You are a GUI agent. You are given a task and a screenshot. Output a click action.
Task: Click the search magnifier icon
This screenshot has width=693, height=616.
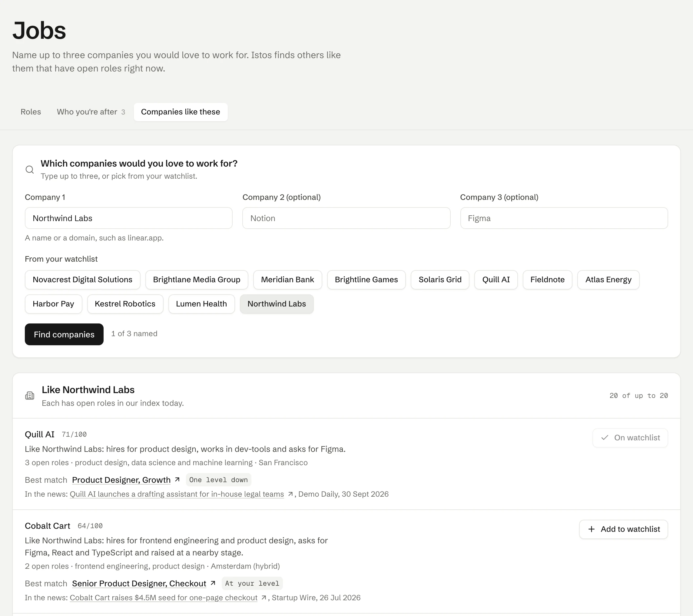click(x=30, y=170)
